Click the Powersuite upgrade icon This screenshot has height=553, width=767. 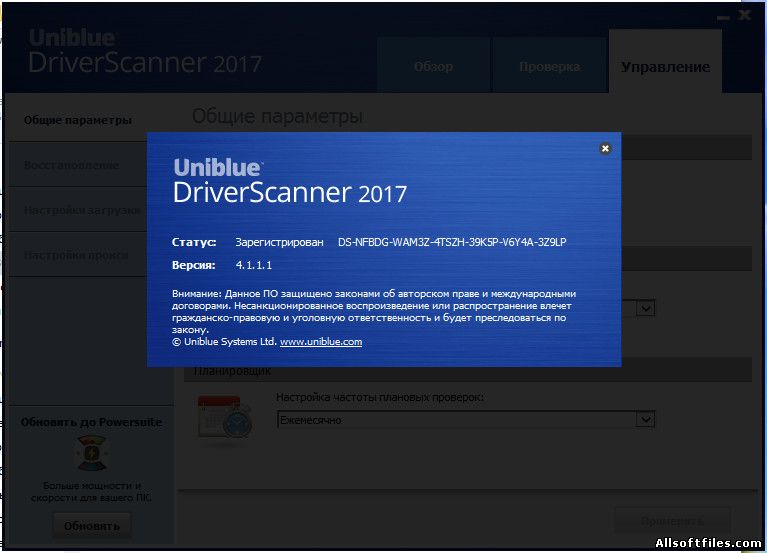(91, 453)
